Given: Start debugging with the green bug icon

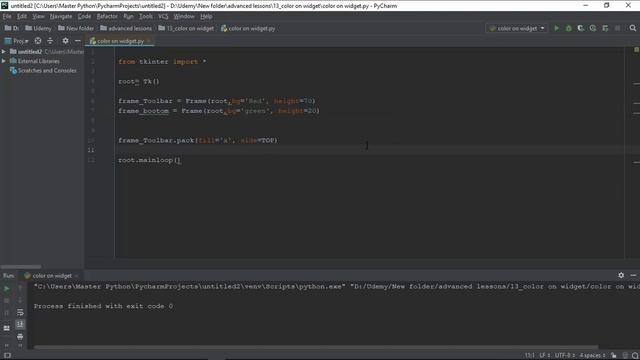Looking at the screenshot, I should (x=568, y=28).
